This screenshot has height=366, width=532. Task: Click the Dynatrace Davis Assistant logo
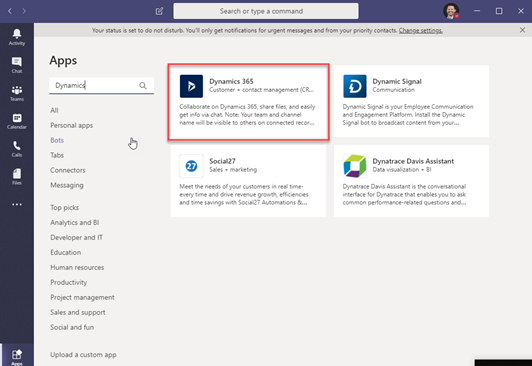pyautogui.click(x=355, y=166)
